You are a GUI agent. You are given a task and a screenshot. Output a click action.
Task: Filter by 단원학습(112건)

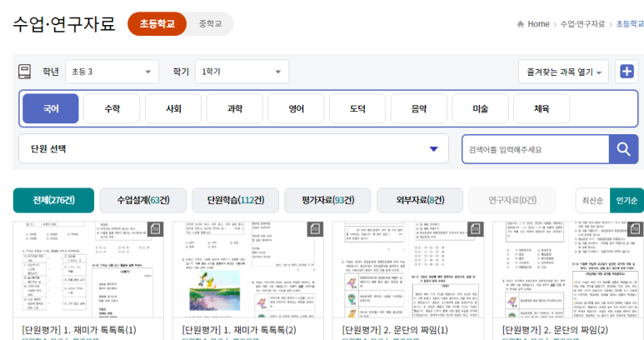pos(235,200)
